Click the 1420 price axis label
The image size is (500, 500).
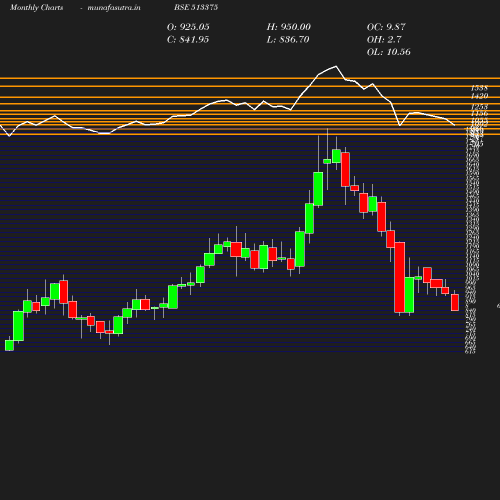click(479, 96)
